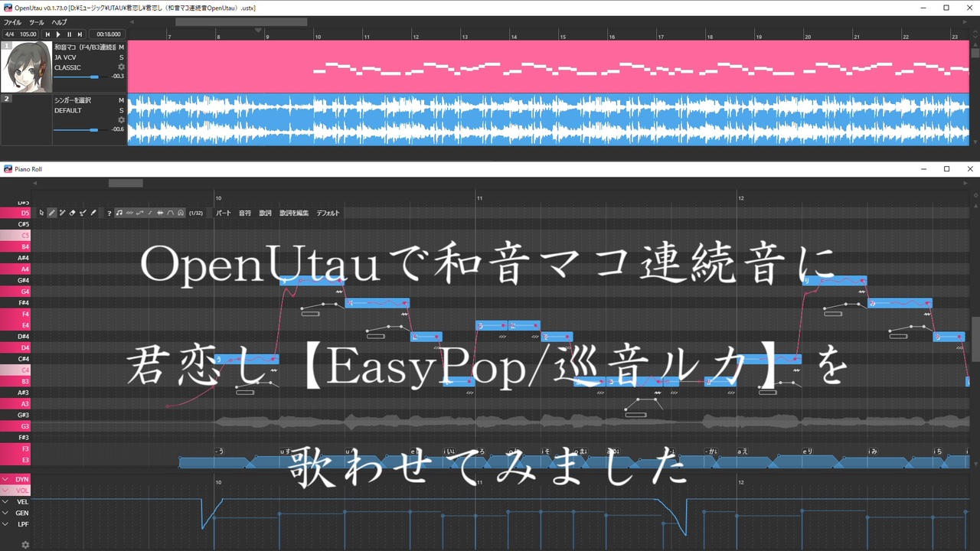Select track number 1 header
980x551 pixels.
point(7,46)
